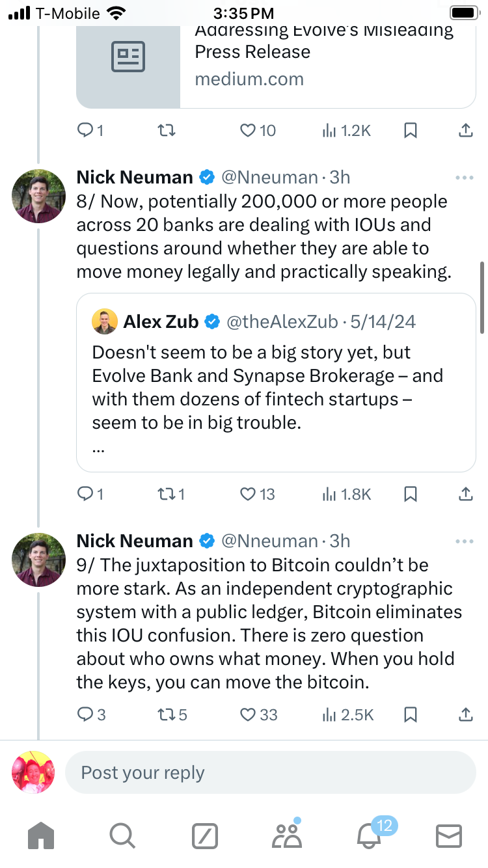Viewport: 488px width, 868px height.
Task: Open Notifications bell with 12 badge
Action: point(368,835)
